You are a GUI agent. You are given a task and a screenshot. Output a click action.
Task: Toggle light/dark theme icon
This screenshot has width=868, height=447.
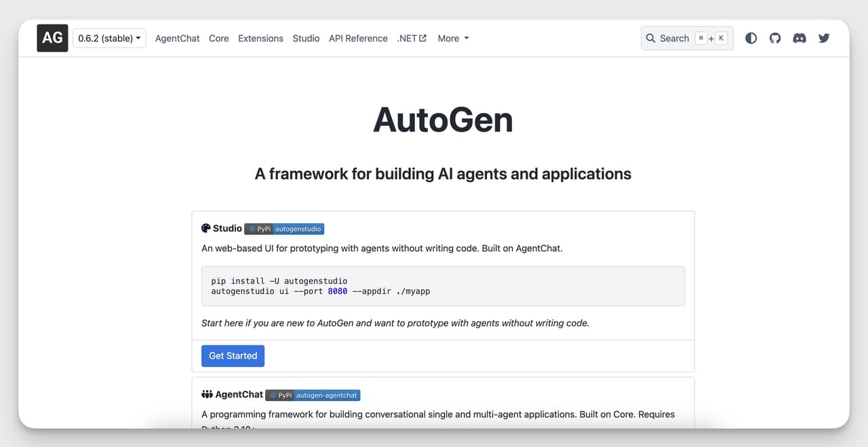coord(751,38)
